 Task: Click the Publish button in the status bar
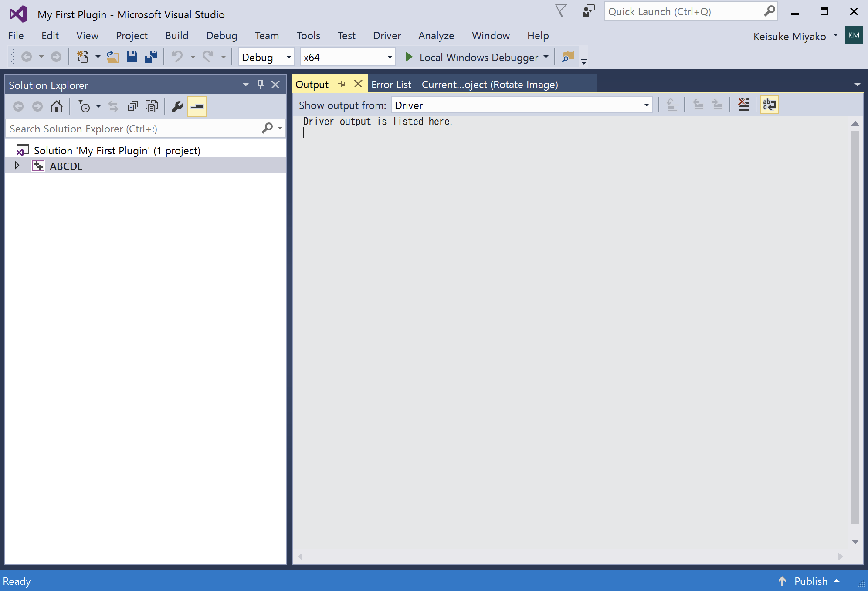tap(811, 581)
